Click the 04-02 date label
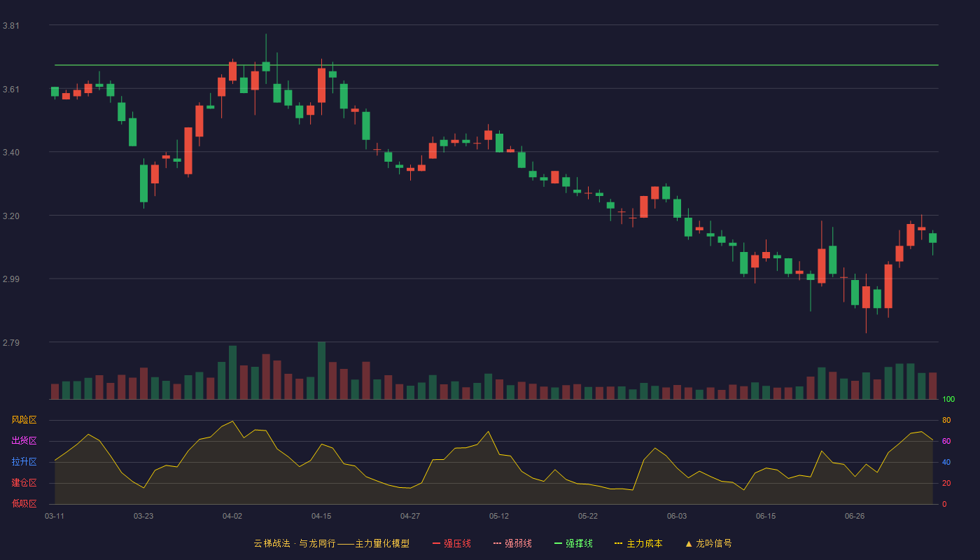 point(232,516)
